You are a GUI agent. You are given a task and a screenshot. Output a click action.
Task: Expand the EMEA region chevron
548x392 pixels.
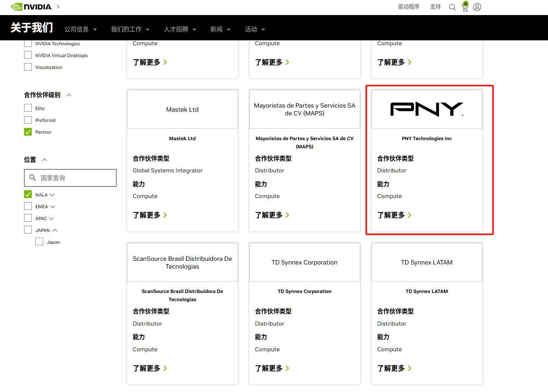pyautogui.click(x=53, y=207)
